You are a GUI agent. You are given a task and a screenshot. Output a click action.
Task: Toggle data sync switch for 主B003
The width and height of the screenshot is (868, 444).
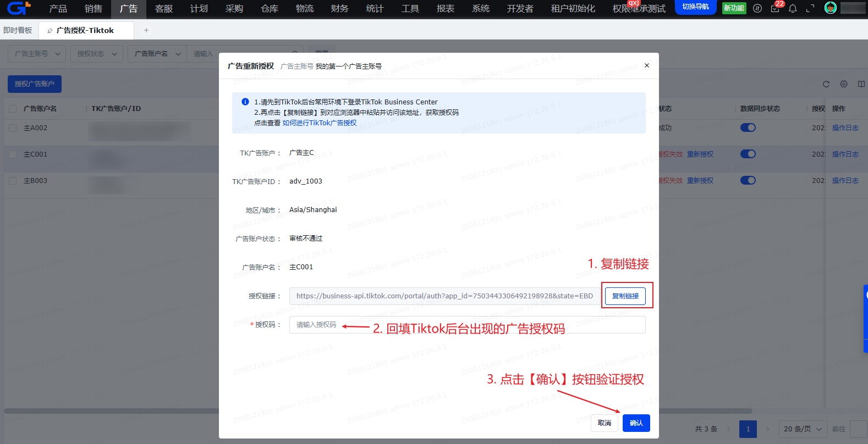click(748, 180)
